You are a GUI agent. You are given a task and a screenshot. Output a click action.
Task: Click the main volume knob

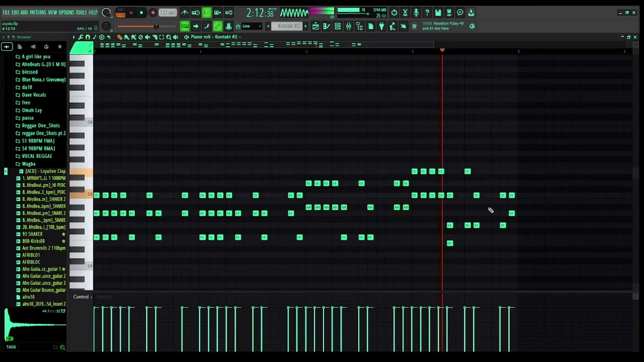[x=106, y=13]
